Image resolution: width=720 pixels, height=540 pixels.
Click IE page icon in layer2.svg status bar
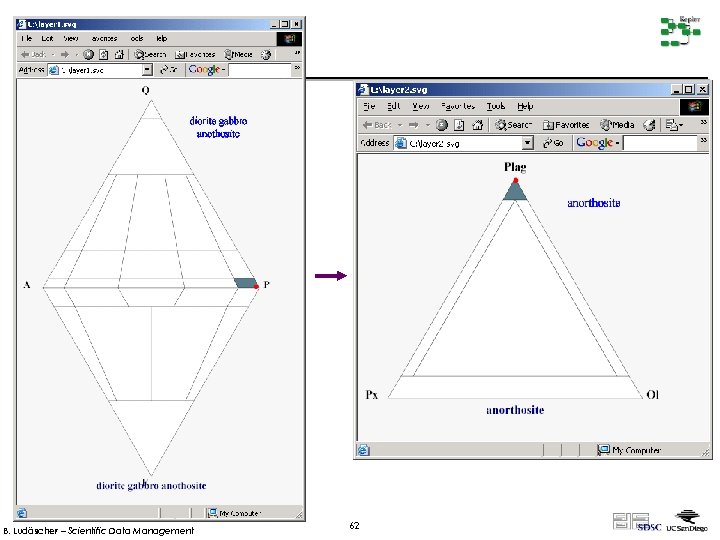point(363,450)
